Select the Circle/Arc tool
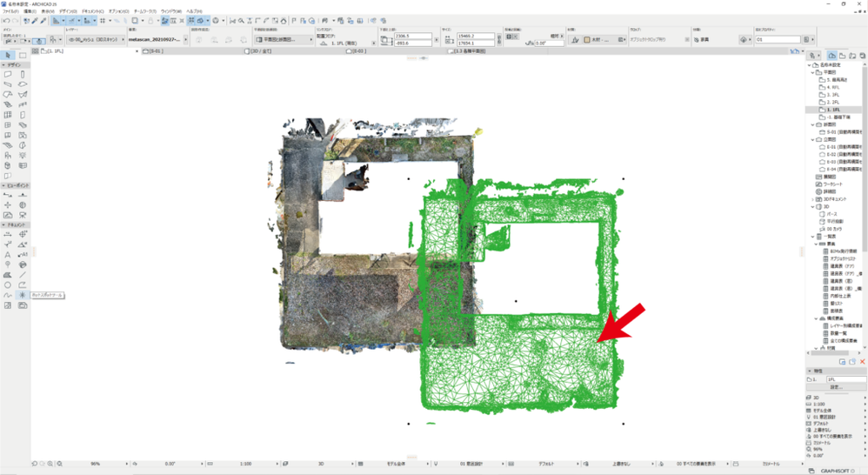Screen dimensions: 868x475 pos(8,285)
